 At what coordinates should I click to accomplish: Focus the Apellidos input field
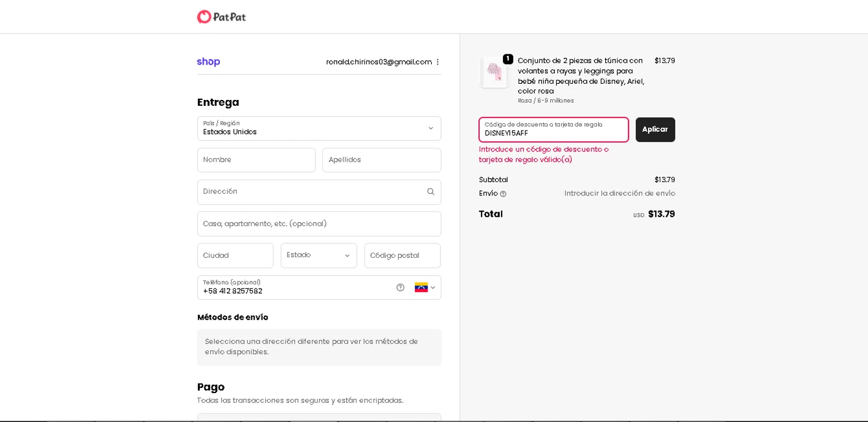pyautogui.click(x=382, y=160)
